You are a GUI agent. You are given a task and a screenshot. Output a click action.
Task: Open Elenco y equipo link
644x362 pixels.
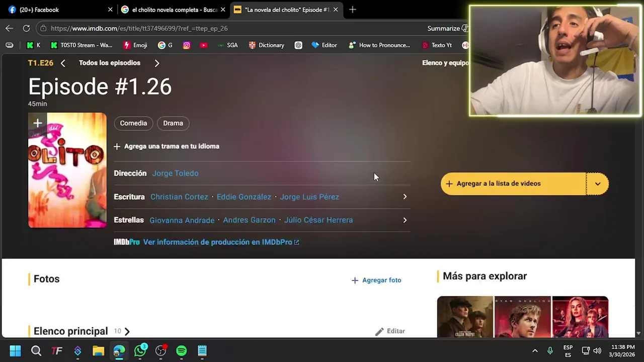[445, 63]
